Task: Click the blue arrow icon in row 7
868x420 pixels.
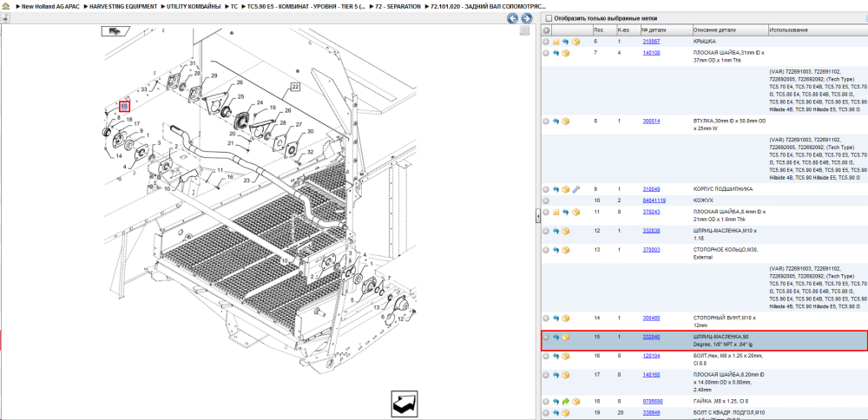Action: pos(556,53)
